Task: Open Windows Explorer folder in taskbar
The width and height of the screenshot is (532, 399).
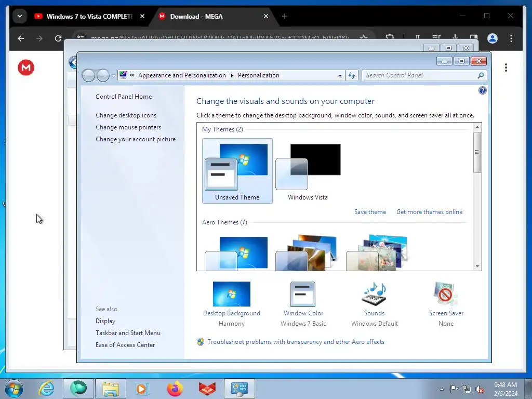Action: [111, 389]
